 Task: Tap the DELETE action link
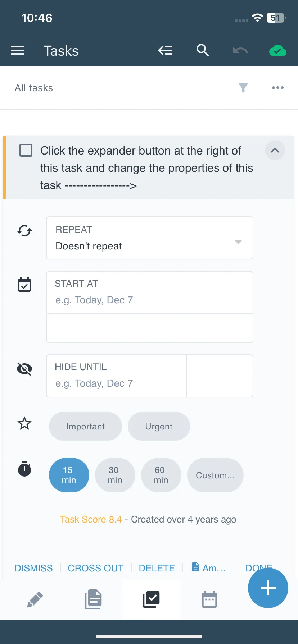point(157,568)
